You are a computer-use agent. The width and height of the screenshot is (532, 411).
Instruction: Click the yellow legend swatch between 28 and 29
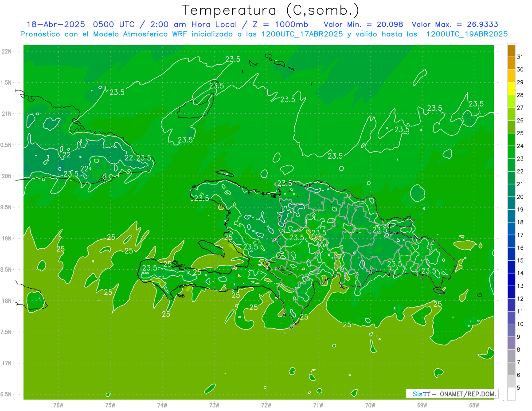[511, 89]
